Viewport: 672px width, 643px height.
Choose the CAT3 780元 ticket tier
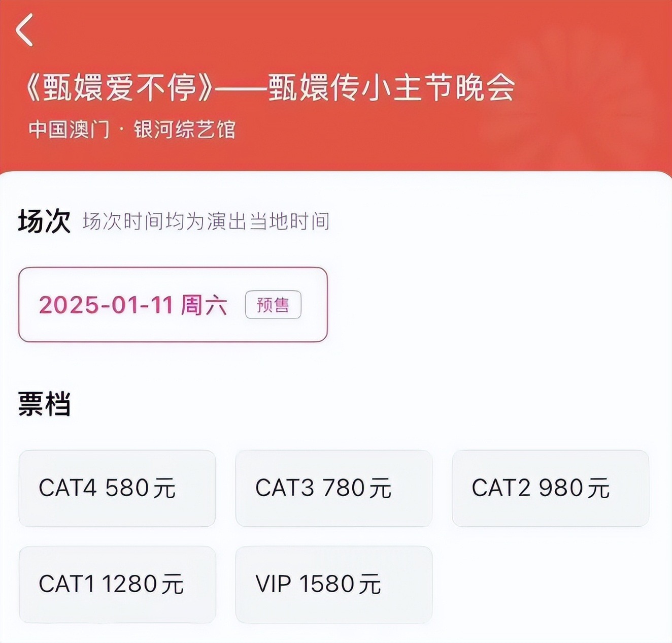(x=334, y=488)
